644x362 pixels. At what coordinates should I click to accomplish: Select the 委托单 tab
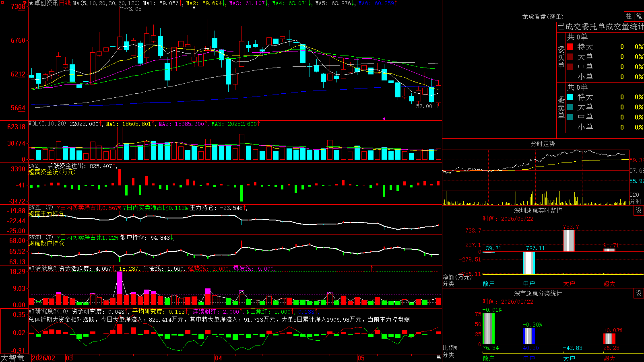pos(594,27)
